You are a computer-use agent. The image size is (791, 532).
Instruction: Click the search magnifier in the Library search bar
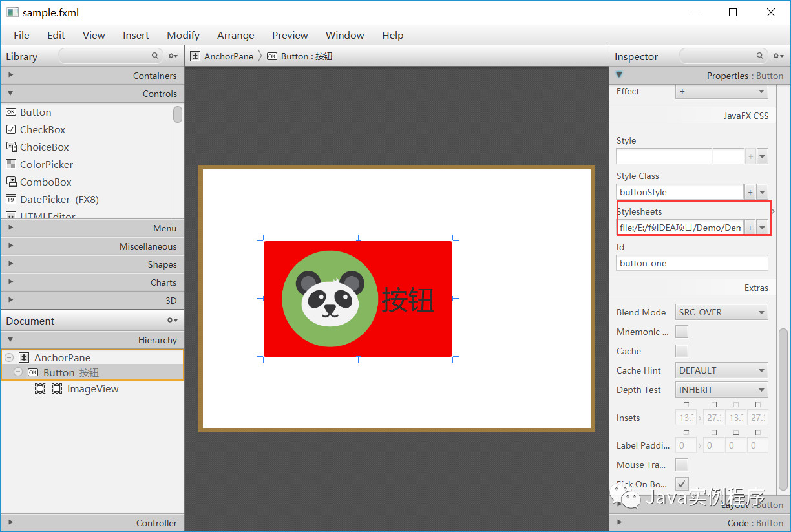click(x=155, y=56)
